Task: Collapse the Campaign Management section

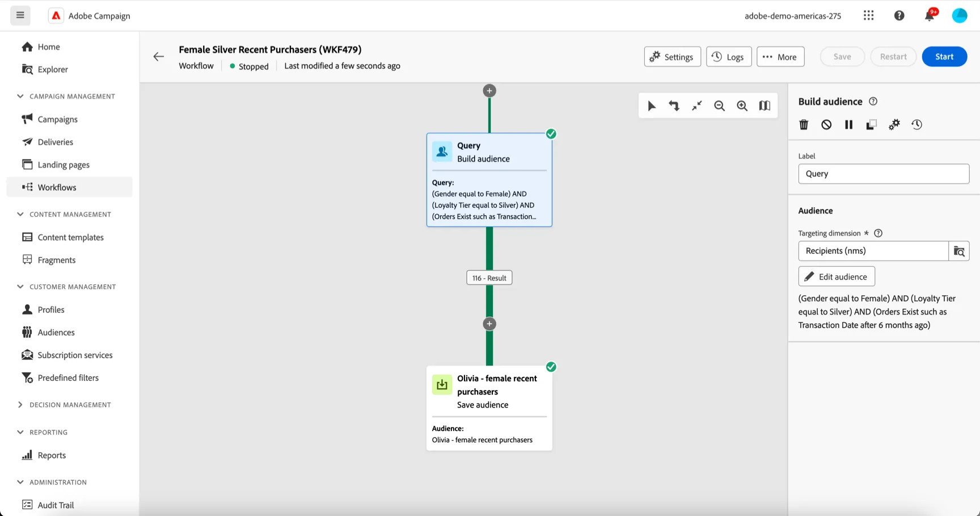Action: 20,97
